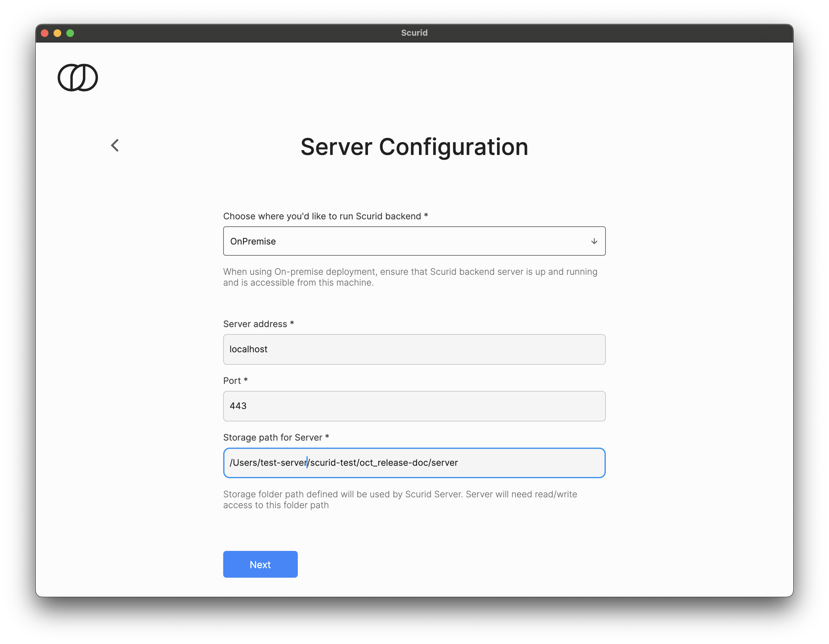This screenshot has height=644, width=829.
Task: Click the 'Server address *' label
Action: 259,324
